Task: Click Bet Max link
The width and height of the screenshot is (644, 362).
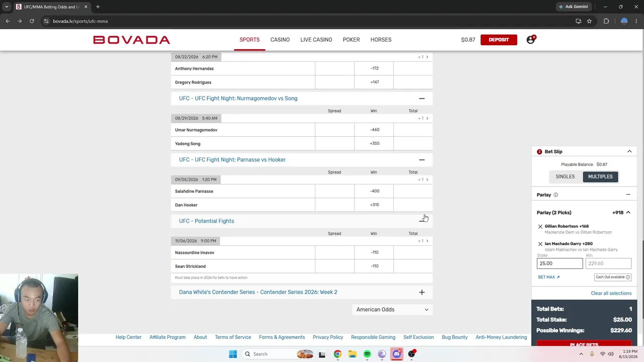Action: (548, 277)
